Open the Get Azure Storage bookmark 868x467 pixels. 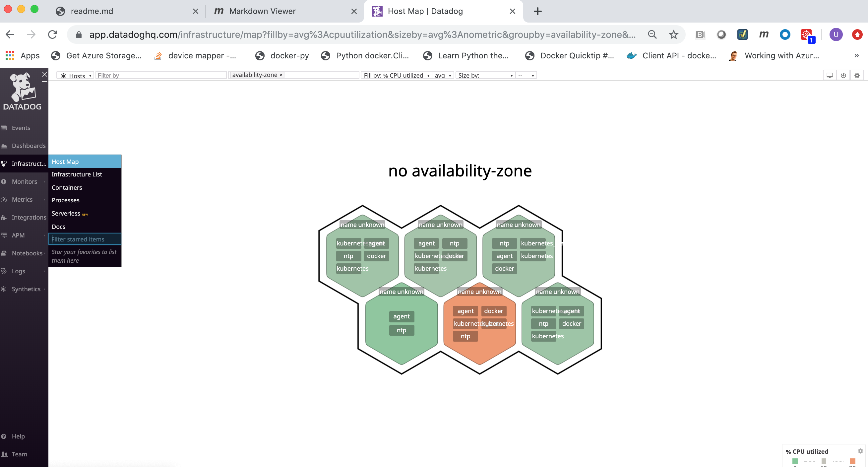pyautogui.click(x=96, y=56)
